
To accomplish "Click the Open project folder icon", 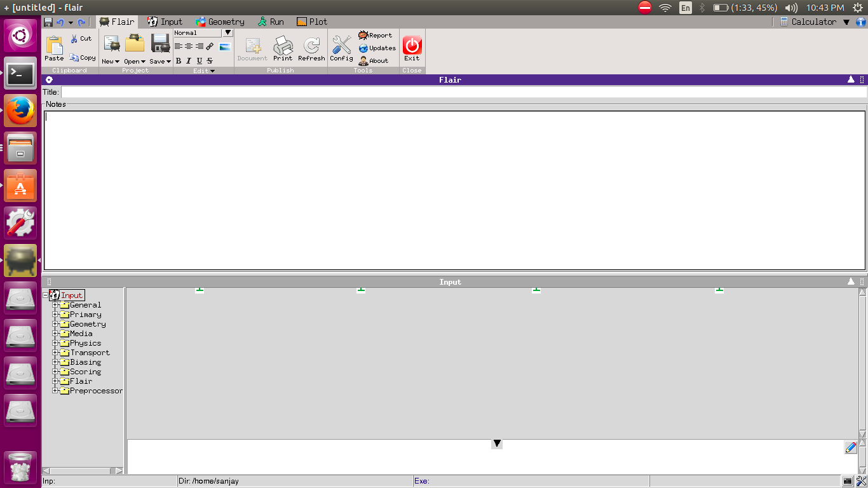I will 135,43.
